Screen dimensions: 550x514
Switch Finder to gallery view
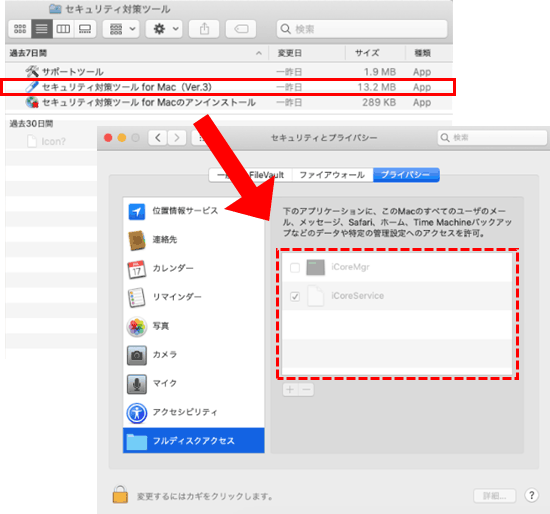coord(85,29)
